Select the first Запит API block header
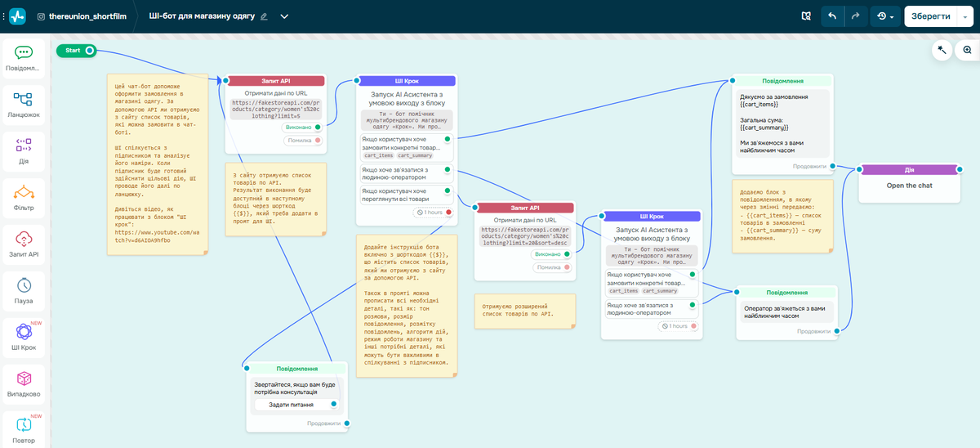 [275, 81]
